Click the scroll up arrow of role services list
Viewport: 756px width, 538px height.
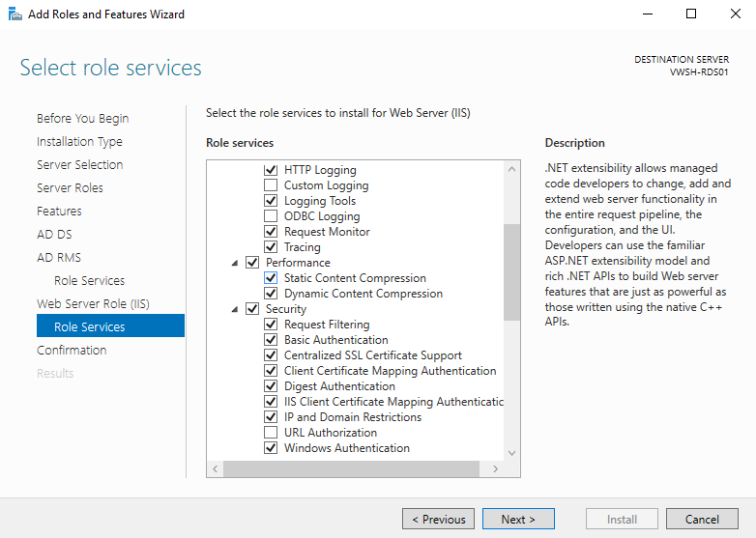[x=512, y=169]
